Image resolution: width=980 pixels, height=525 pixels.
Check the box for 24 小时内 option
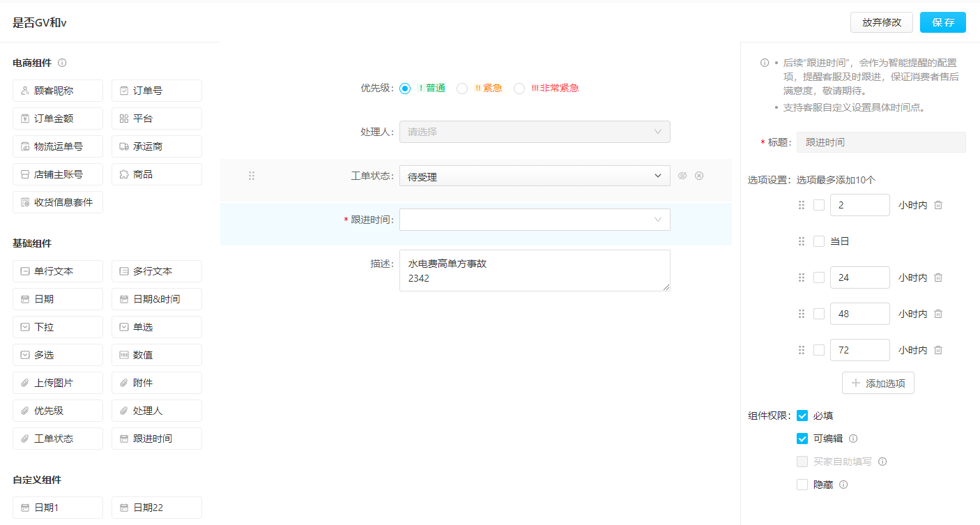coord(819,277)
